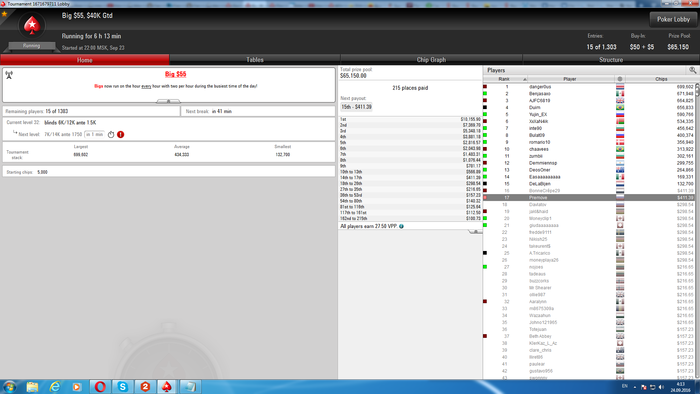Click 1st place payout row

click(410, 120)
